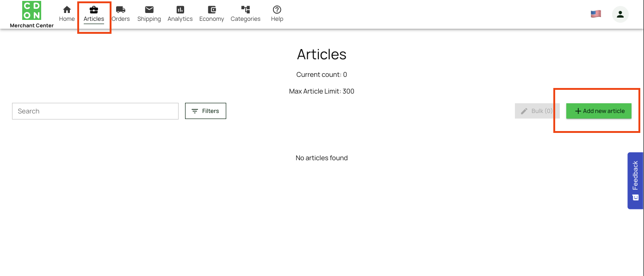Change language via the US flag
Viewport: 644px width, 276px height.
596,14
